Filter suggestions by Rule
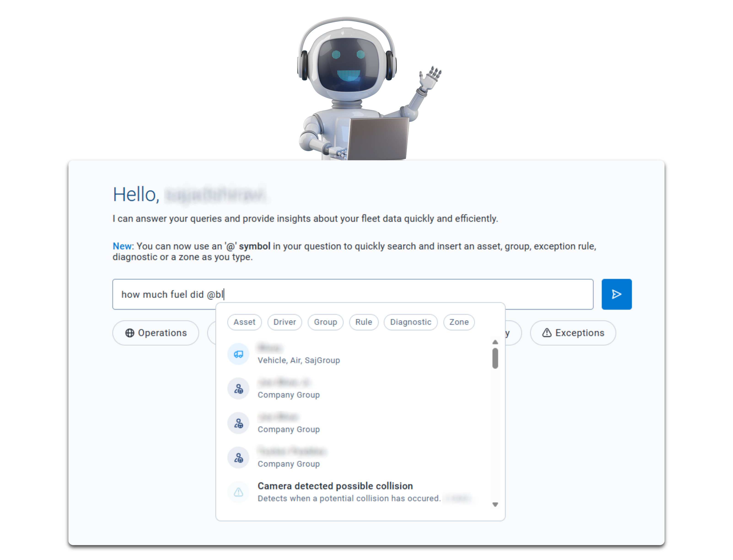This screenshot has height=560, width=733. coord(363,322)
